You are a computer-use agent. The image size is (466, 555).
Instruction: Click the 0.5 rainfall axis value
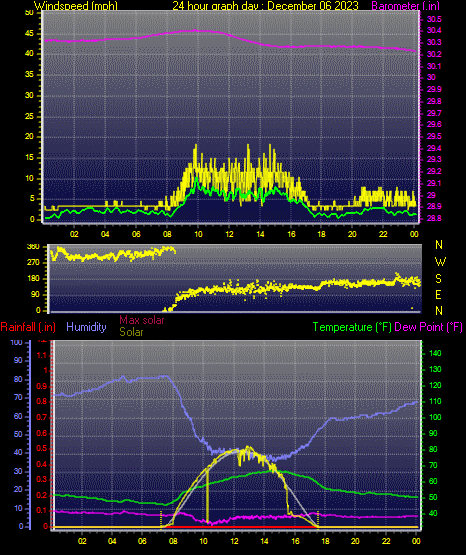coord(42,448)
